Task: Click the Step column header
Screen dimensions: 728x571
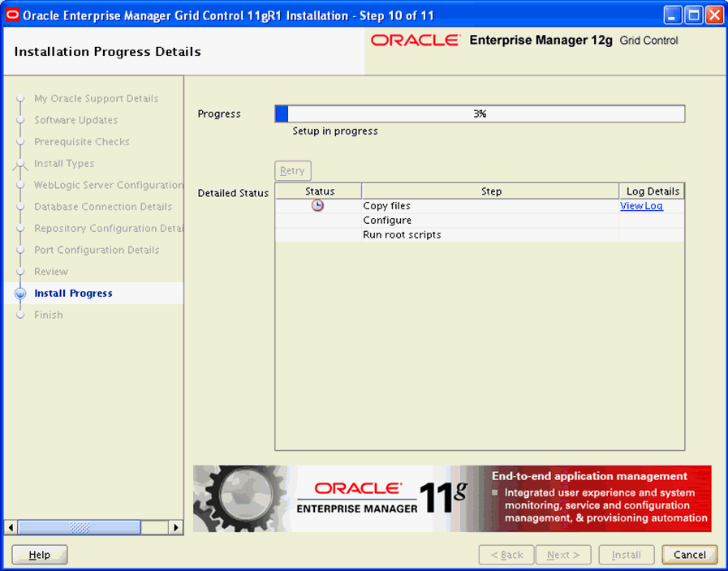Action: pos(491,191)
